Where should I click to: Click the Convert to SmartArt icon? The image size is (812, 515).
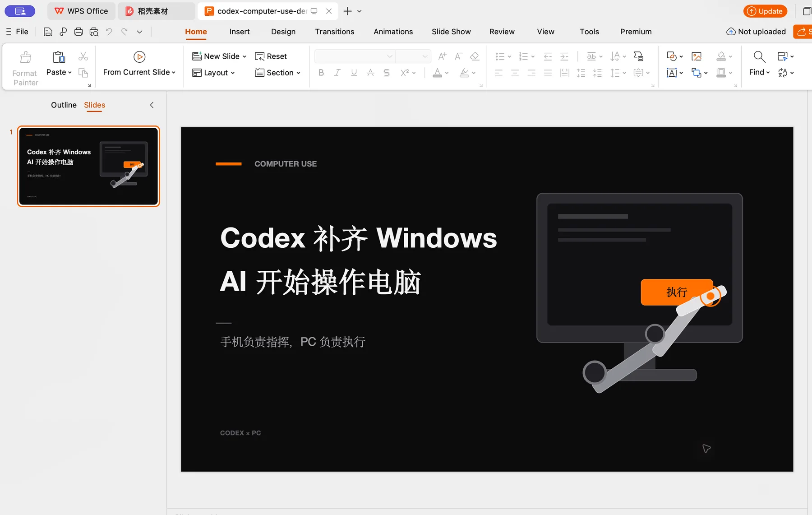638,56
